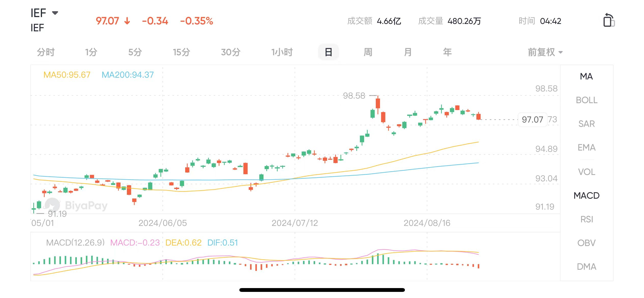
Task: Enable the SAR indicator
Action: tap(586, 124)
